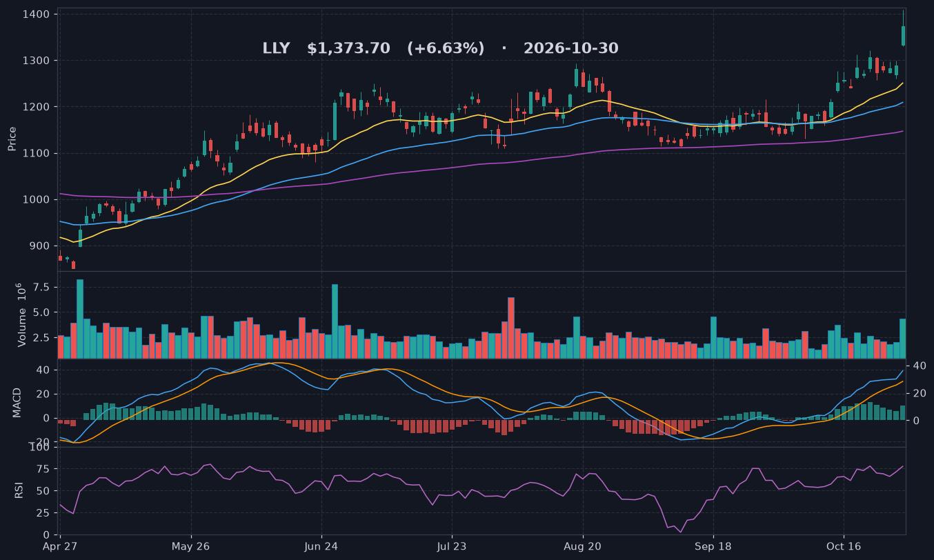Screen dimensions: 934x560
Task: Click the tallest volume bar in the volume panel
Action: tap(80, 319)
